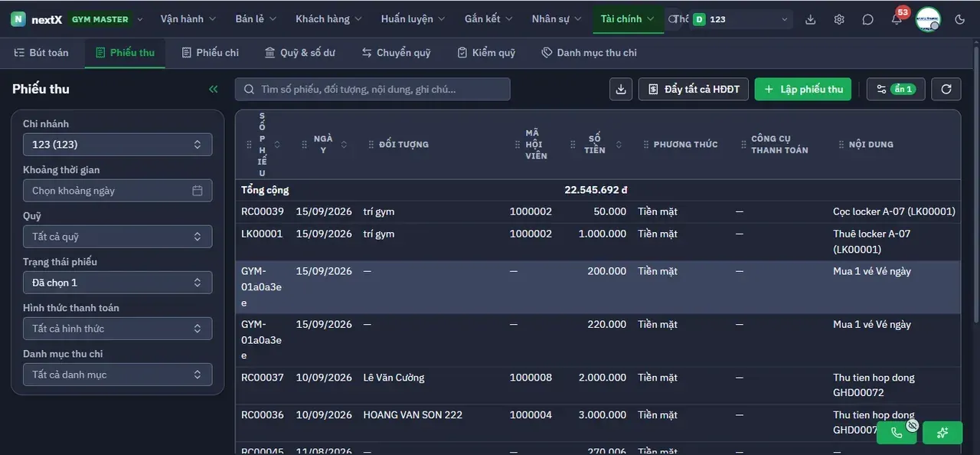Screen dimensions: 980x455
Task: Open notifications bell with 53 badge
Action: pos(897,19)
